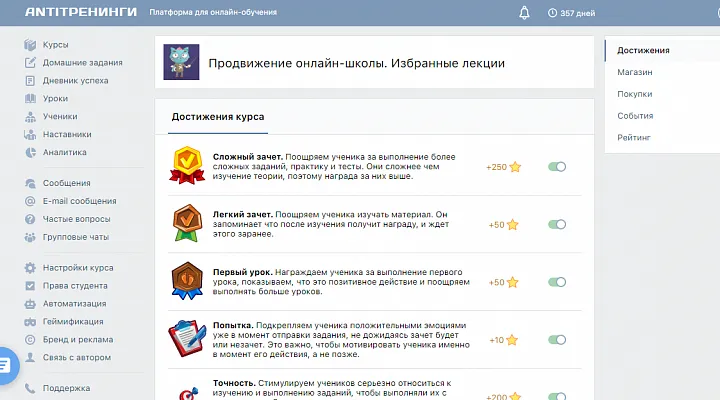Open Магазин in the right menu

(635, 72)
